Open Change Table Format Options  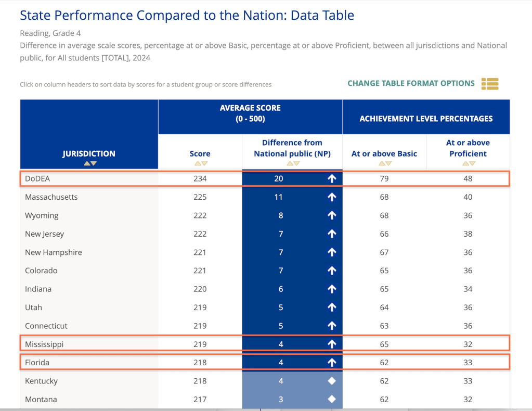[x=411, y=83]
